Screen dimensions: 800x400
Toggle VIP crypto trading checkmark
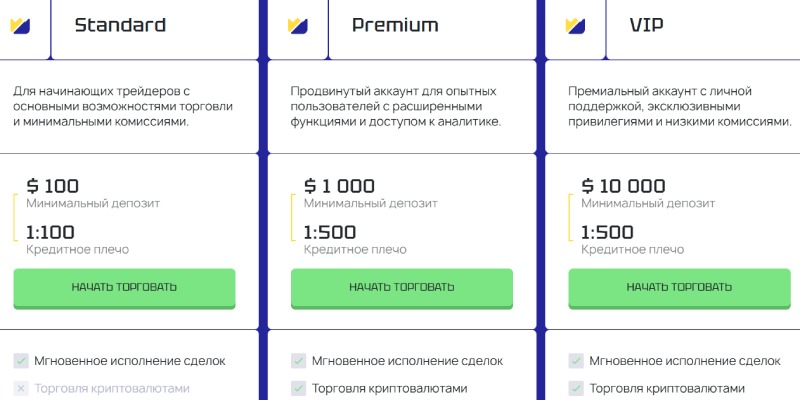click(x=576, y=388)
